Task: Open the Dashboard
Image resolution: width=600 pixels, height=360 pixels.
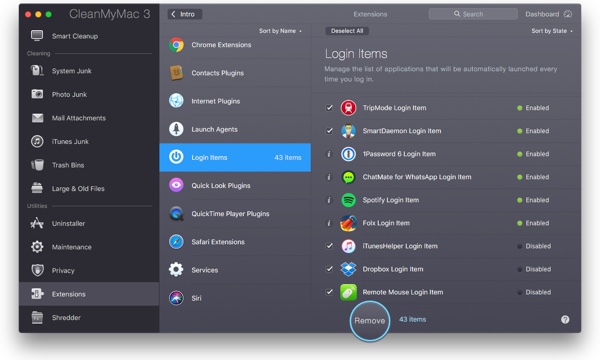Action: click(548, 14)
